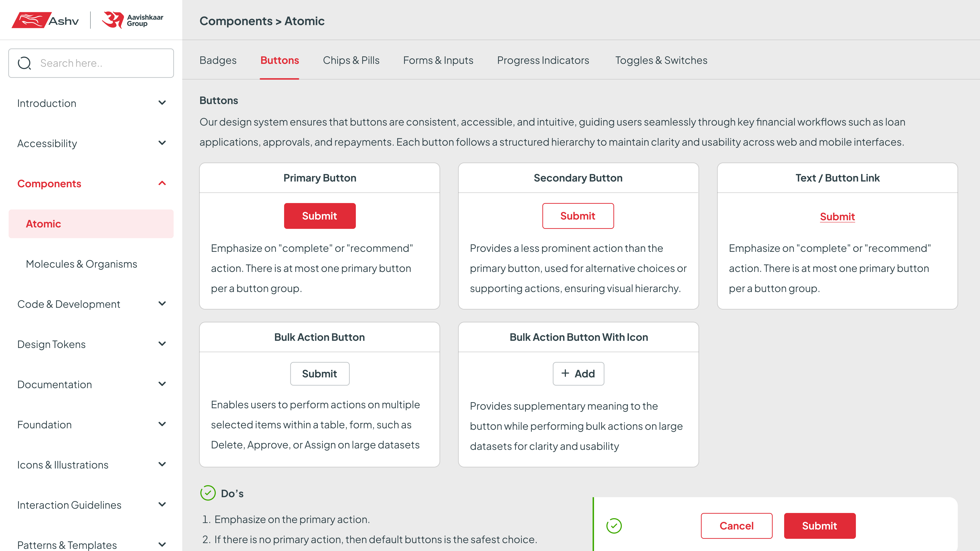Expand Code & Development
This screenshot has width=980, height=551.
[x=162, y=304]
